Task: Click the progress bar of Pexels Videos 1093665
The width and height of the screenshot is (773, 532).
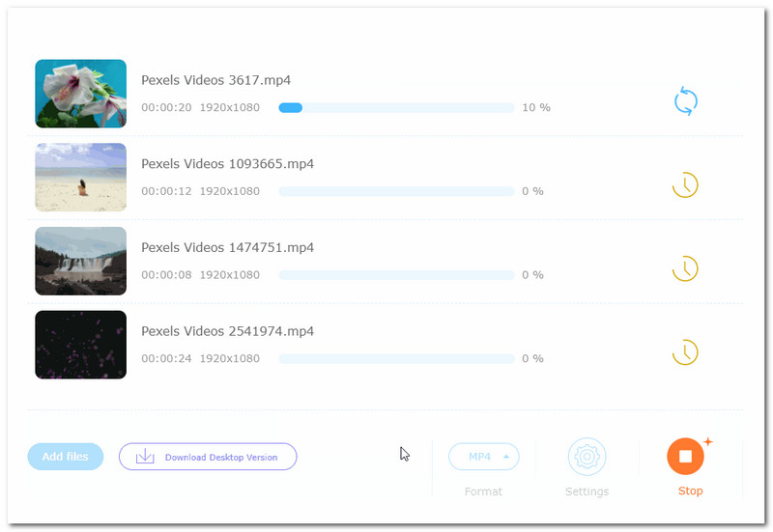Action: pyautogui.click(x=396, y=191)
